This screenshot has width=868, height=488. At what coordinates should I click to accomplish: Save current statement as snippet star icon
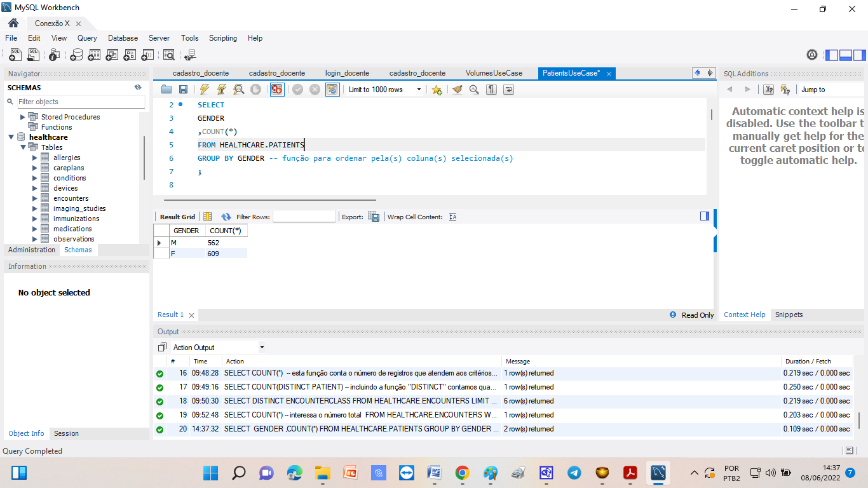(437, 90)
